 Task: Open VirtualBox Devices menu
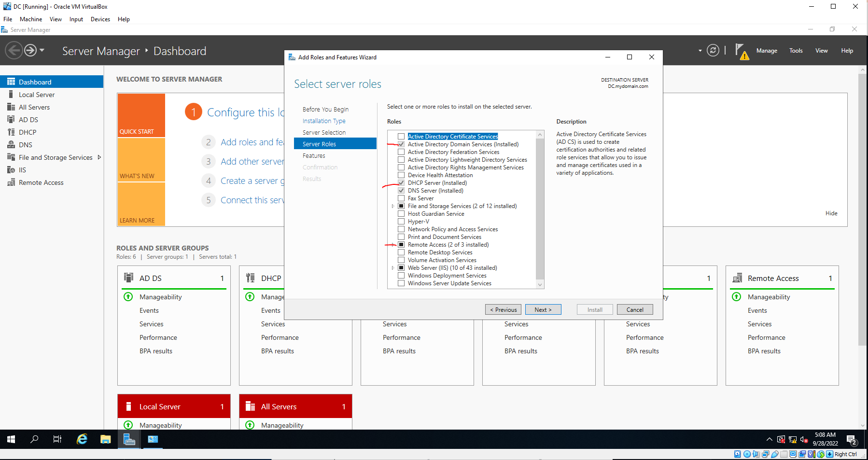coord(100,19)
